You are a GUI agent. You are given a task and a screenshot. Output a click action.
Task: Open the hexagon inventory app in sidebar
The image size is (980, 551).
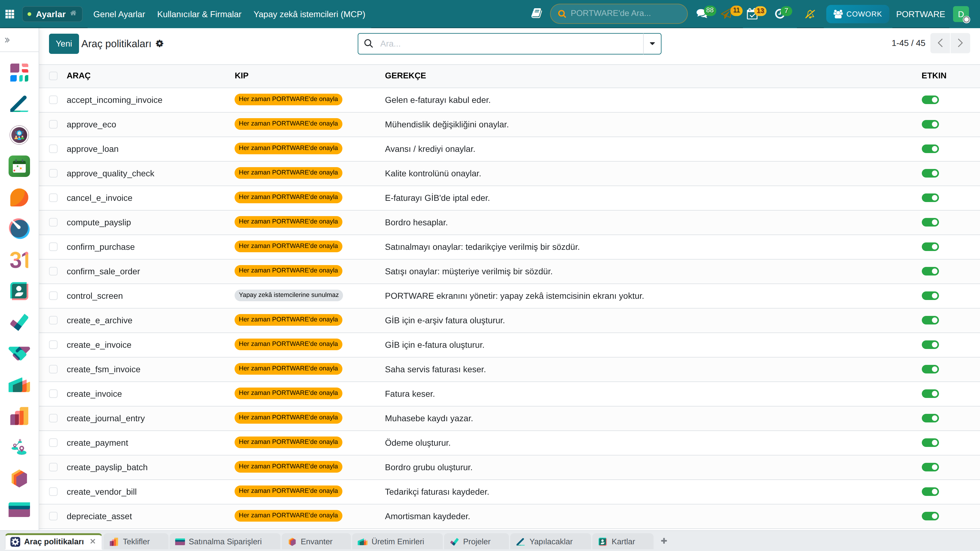pos(19,479)
